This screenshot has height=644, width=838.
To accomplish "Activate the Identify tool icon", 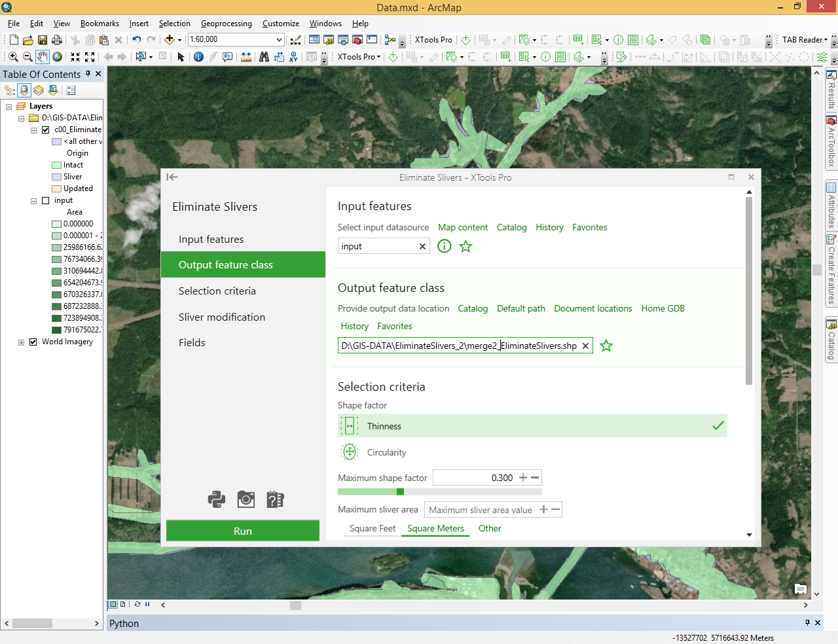I will [198, 57].
